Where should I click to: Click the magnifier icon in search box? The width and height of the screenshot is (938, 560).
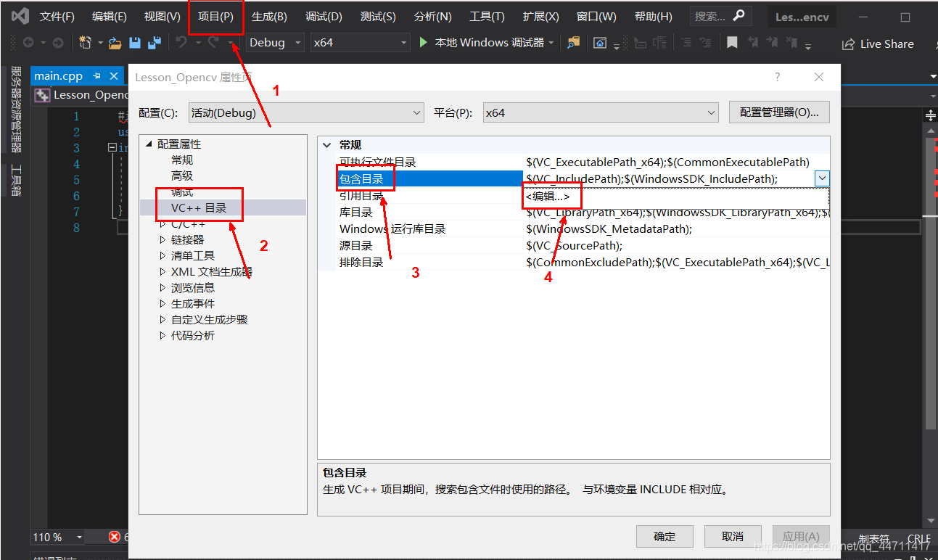point(739,15)
